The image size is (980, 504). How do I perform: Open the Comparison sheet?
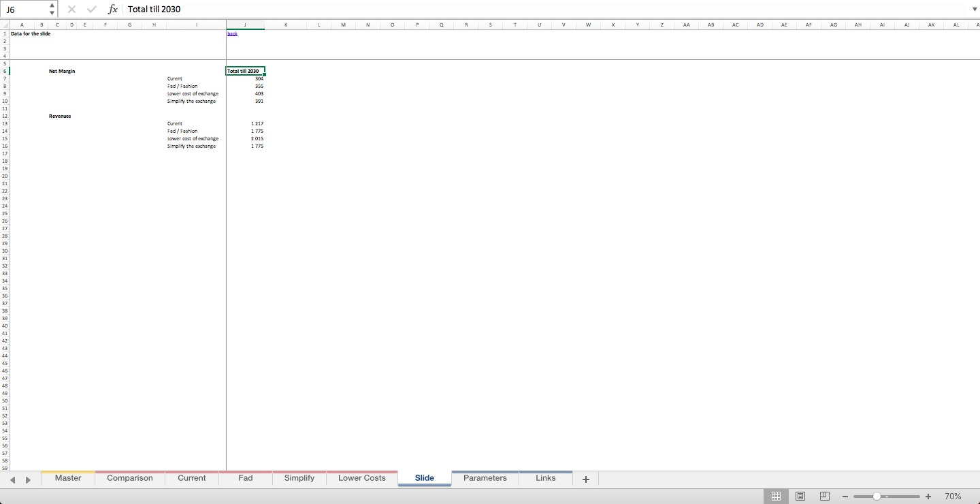[x=129, y=478]
